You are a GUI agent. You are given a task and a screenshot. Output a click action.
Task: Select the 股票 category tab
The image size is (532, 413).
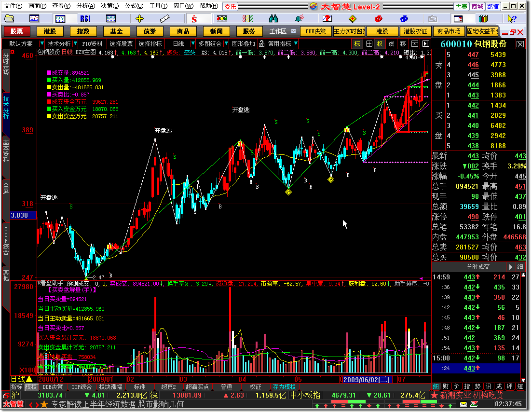[16, 31]
